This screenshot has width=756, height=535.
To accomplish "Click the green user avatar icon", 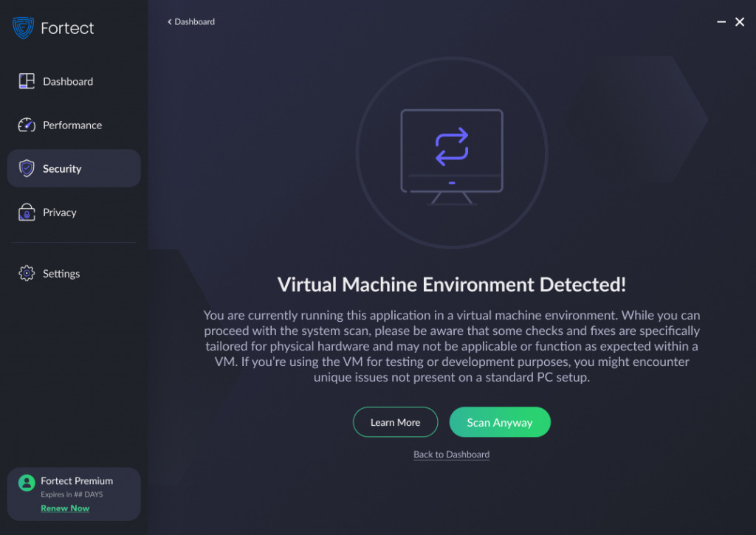I will click(27, 483).
